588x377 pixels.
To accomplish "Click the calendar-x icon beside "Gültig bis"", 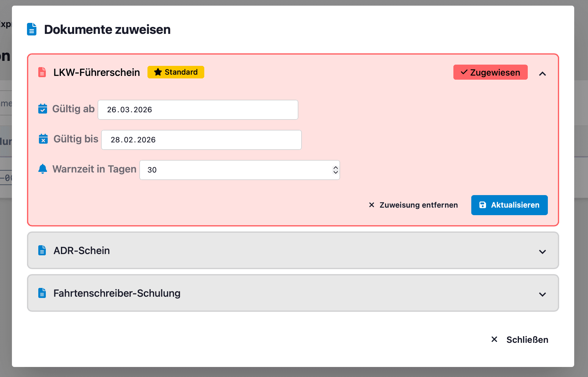I will [x=43, y=139].
